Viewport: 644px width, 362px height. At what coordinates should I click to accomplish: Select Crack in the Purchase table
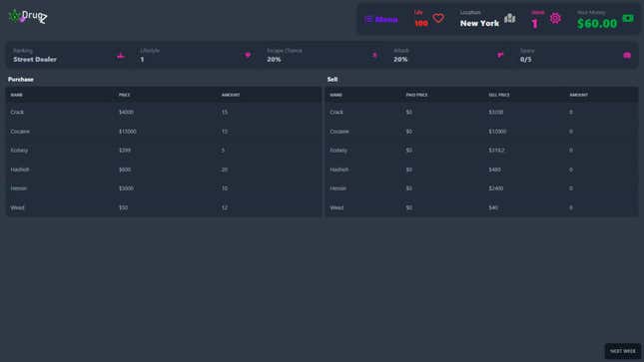(x=164, y=112)
